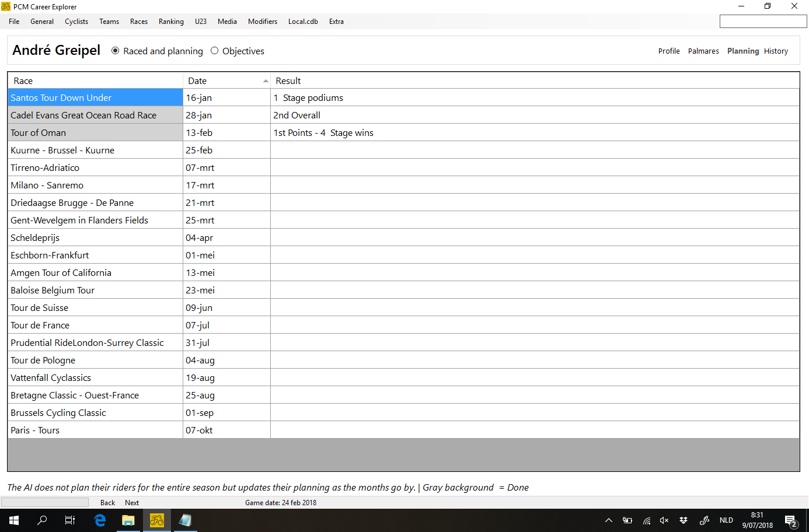The height and width of the screenshot is (532, 809).
Task: Open the Cyclists menu
Action: pos(76,22)
